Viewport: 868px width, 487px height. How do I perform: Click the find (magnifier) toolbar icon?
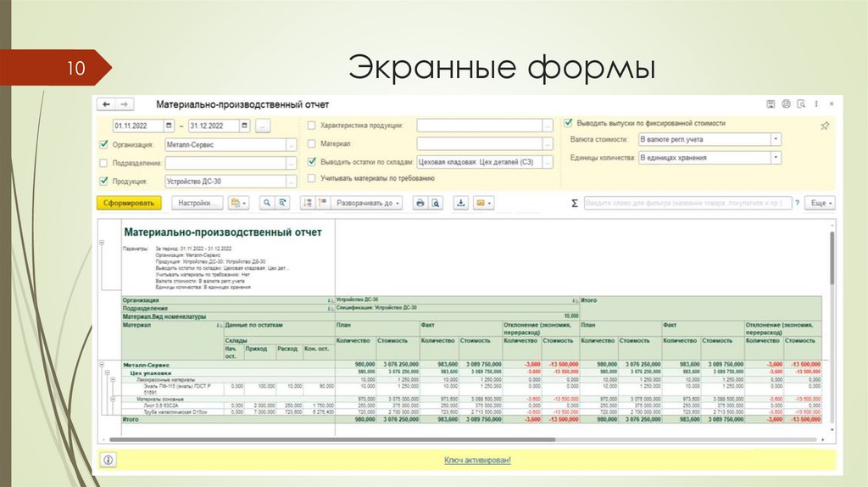pos(266,203)
